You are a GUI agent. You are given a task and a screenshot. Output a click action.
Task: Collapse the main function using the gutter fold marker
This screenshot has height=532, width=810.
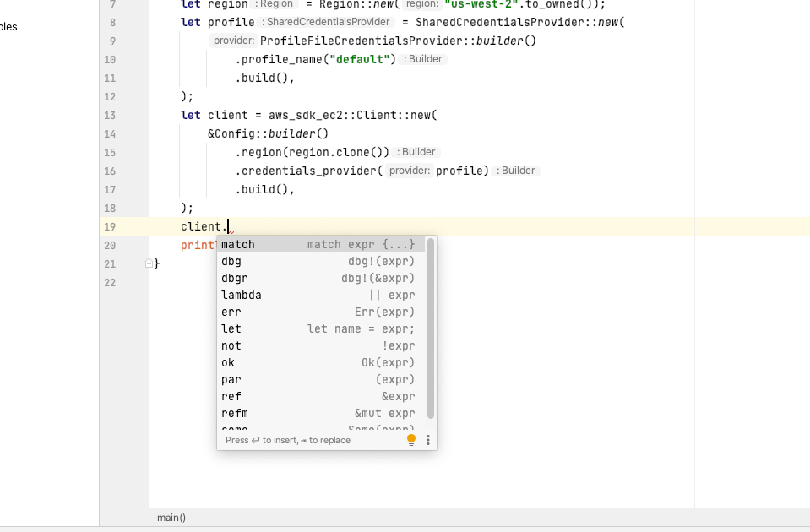click(149, 263)
